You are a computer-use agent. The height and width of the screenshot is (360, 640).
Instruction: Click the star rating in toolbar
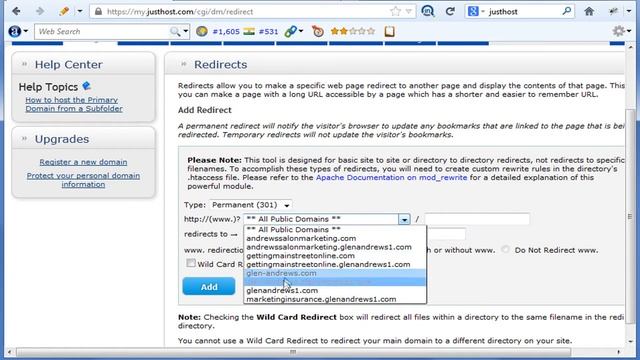click(x=353, y=31)
